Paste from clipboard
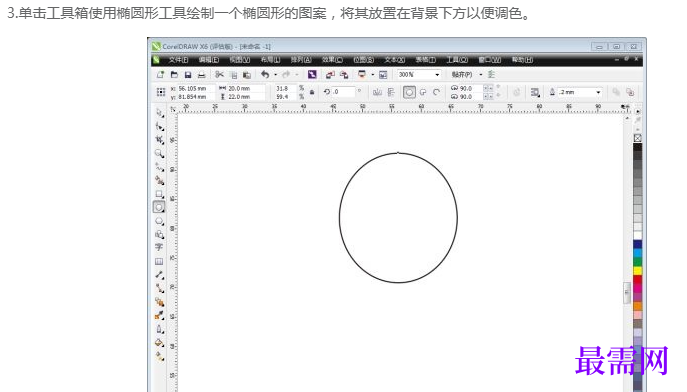Image resolution: width=687 pixels, height=392 pixels. [x=247, y=75]
